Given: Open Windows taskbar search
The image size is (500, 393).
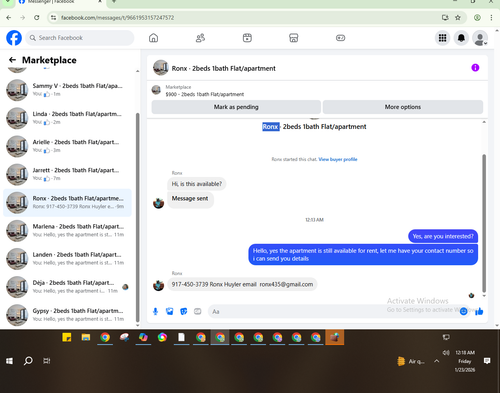Looking at the screenshot, I should [28, 361].
